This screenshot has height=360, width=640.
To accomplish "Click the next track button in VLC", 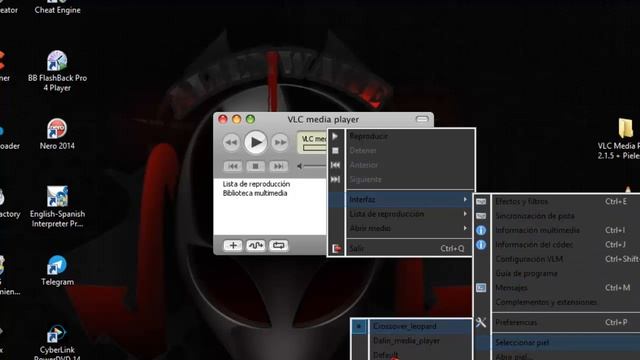I will 278,166.
